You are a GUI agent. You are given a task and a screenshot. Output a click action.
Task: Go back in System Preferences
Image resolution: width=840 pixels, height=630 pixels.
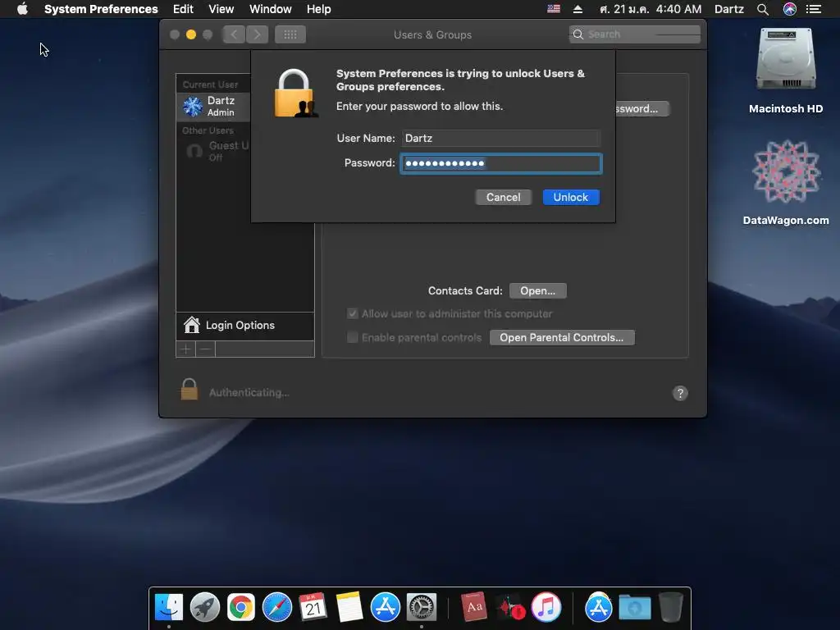tap(234, 34)
